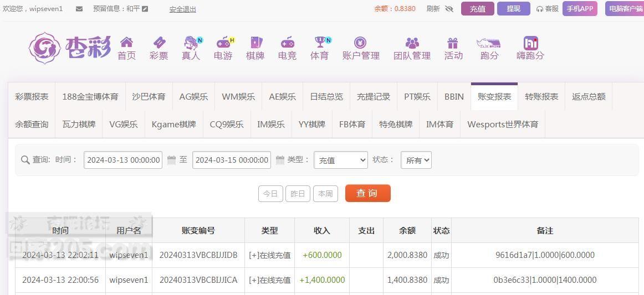Click the home icon labeled 首页
Viewport: 644px width, 295px height.
click(x=126, y=43)
